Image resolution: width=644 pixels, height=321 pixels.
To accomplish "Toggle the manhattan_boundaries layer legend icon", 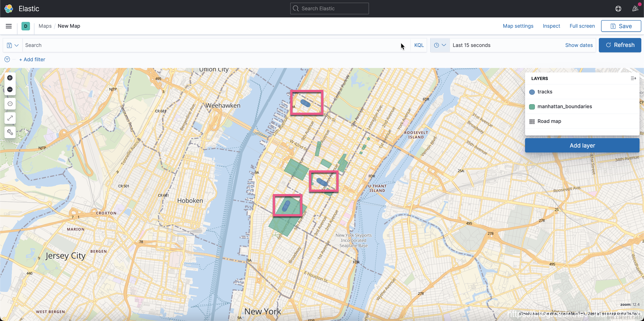I will click(532, 107).
